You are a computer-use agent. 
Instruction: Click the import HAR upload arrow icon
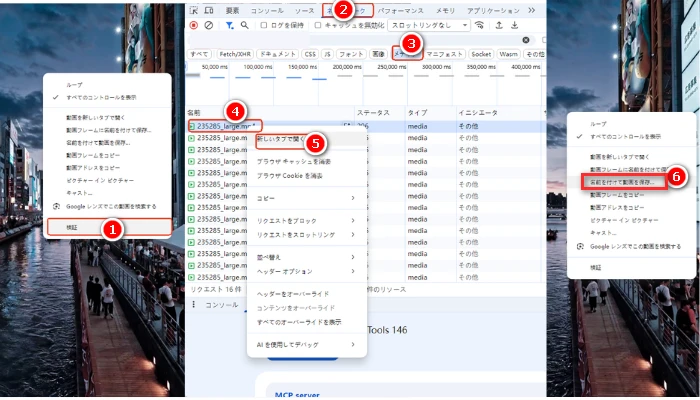pyautogui.click(x=499, y=25)
